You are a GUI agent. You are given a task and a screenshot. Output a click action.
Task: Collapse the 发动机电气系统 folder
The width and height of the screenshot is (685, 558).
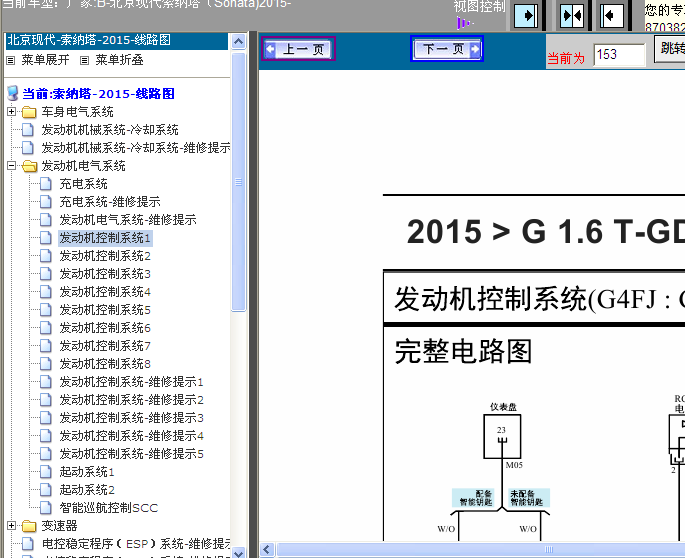(11, 166)
